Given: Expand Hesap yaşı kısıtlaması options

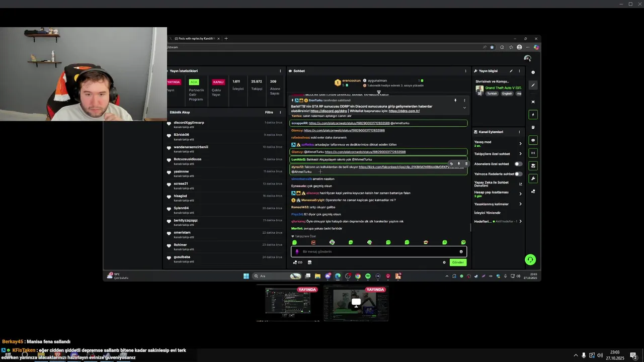Looking at the screenshot, I should pyautogui.click(x=520, y=194).
